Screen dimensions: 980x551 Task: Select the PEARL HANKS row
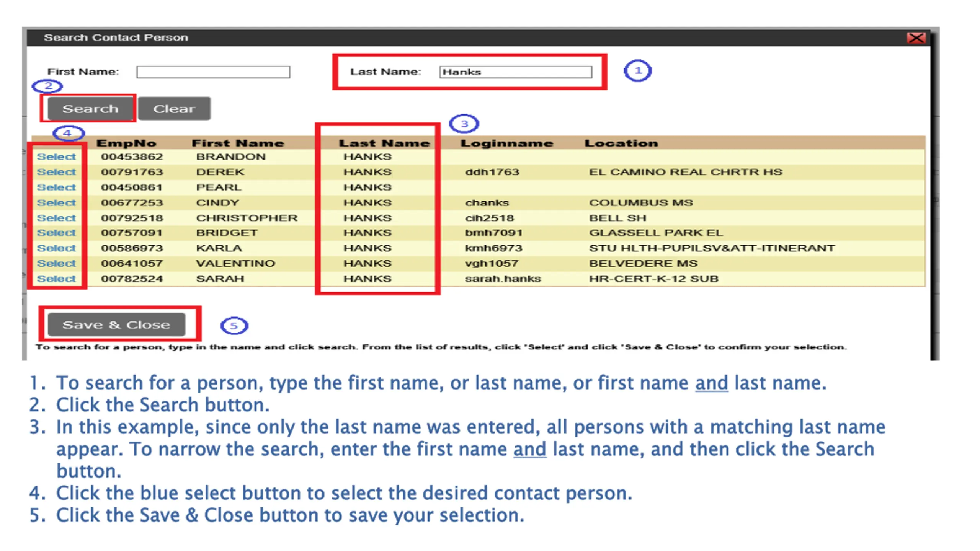coord(56,187)
